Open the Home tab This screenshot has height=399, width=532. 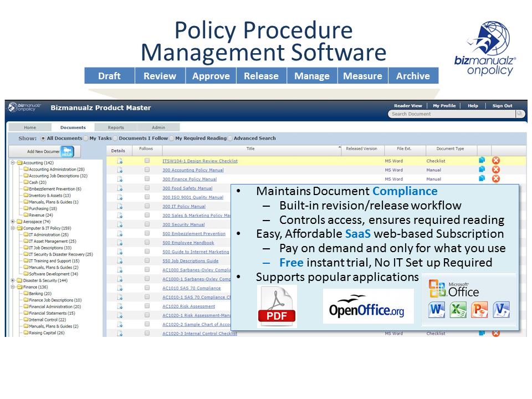(x=30, y=127)
